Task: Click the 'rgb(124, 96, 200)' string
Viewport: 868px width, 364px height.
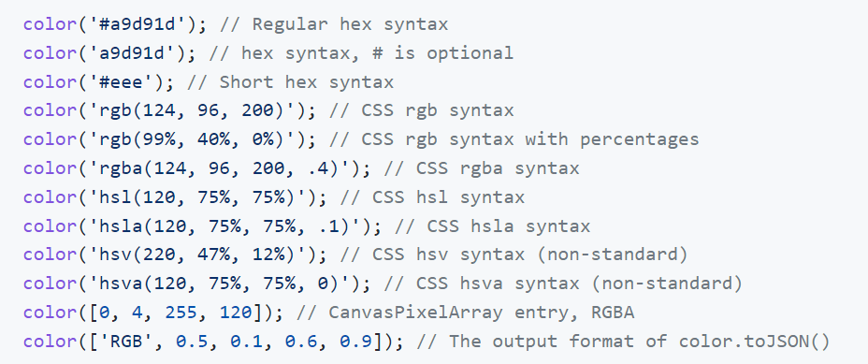Action: pos(192,110)
